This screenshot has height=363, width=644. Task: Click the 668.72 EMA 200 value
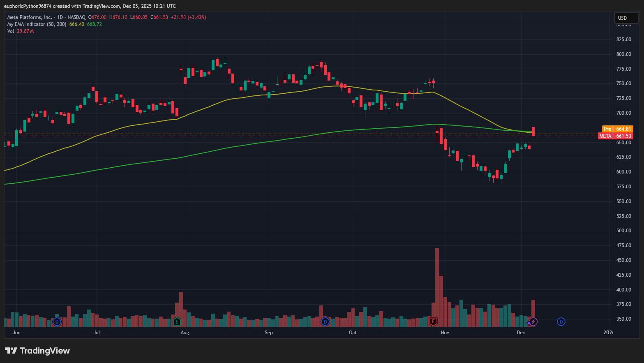[95, 24]
